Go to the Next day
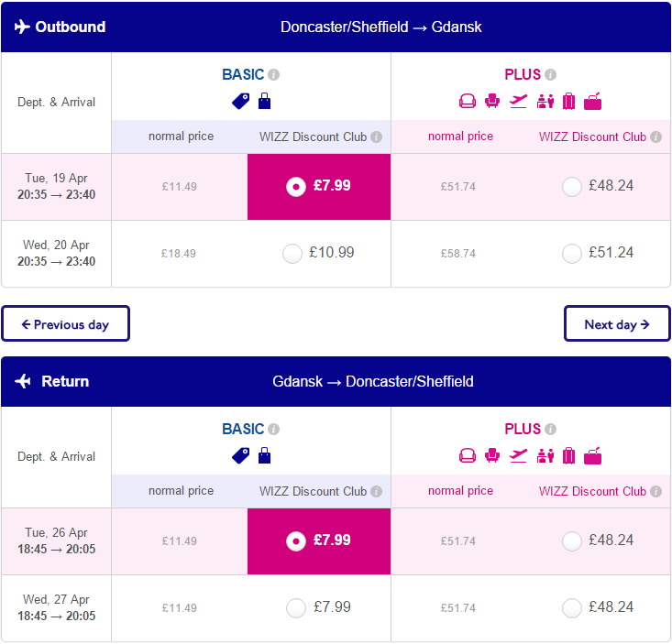 point(617,323)
